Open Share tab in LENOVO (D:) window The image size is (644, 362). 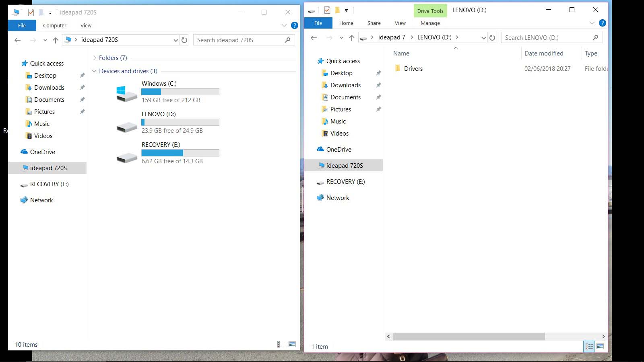pos(374,23)
